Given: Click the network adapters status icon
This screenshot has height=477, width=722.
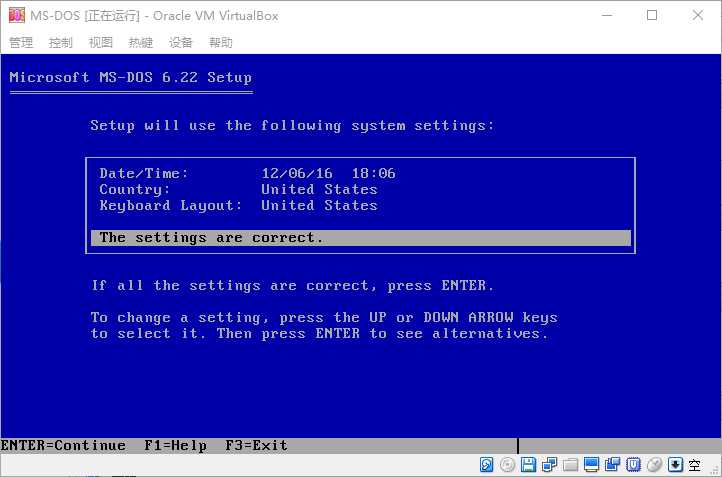Looking at the screenshot, I should 549,465.
